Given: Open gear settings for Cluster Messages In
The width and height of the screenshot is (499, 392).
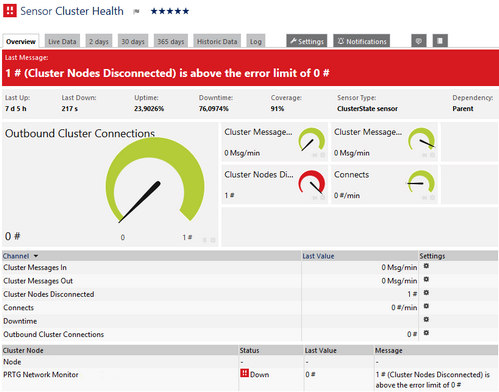Looking at the screenshot, I should pos(426,266).
